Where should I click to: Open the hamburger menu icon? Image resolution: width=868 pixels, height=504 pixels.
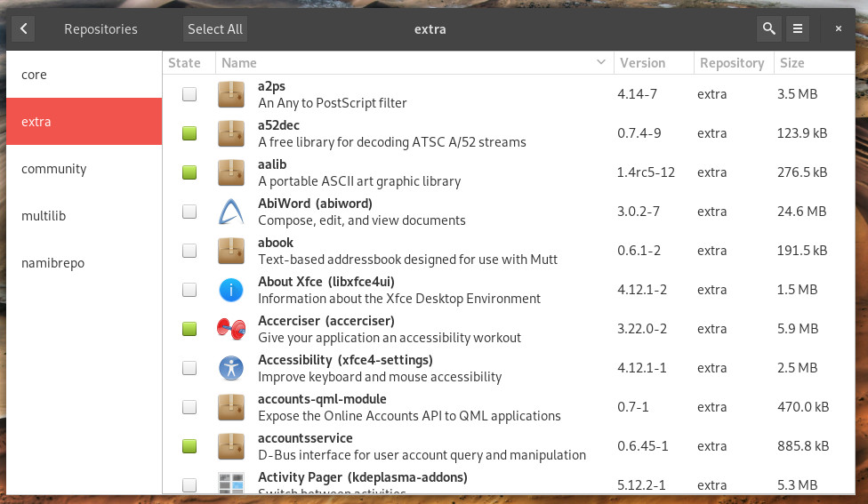pyautogui.click(x=797, y=28)
